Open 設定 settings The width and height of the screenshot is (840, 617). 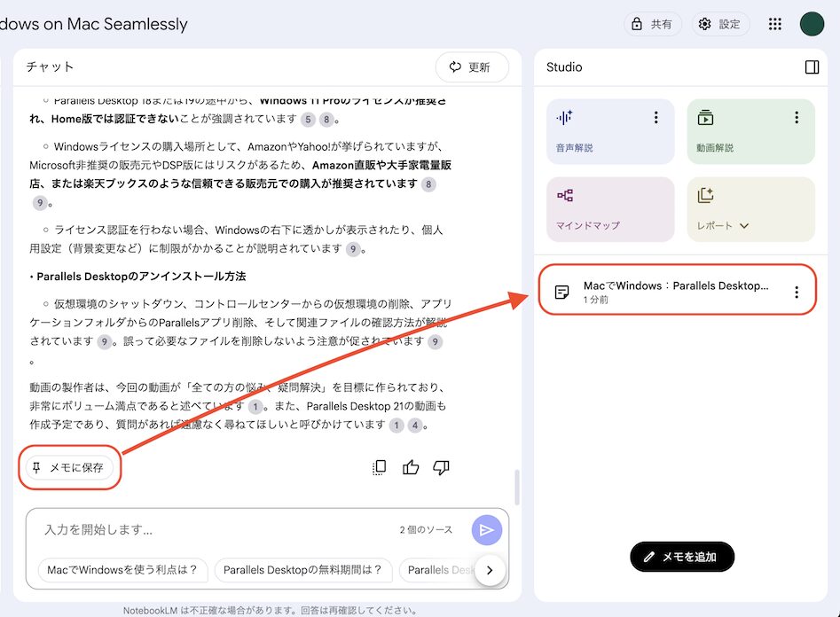[x=720, y=24]
